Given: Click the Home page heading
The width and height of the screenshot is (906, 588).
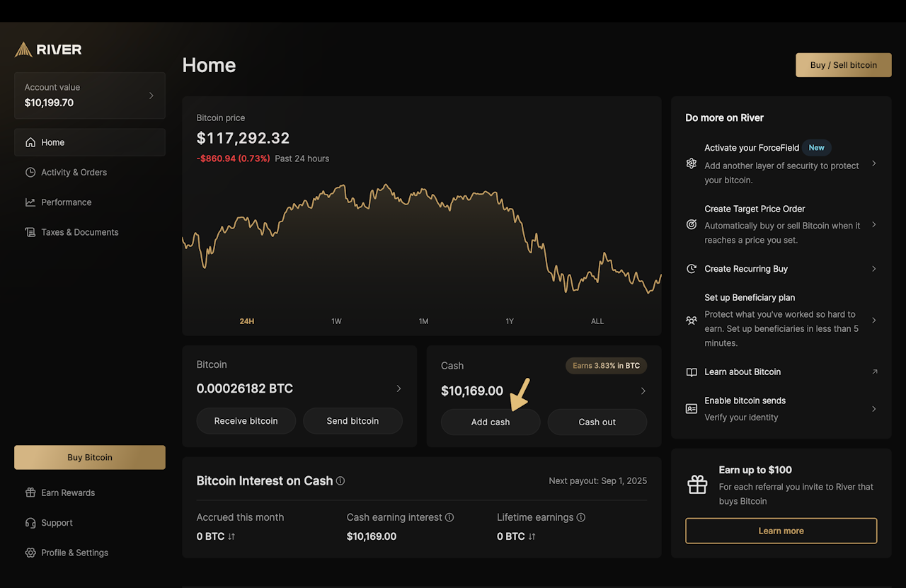Looking at the screenshot, I should 209,65.
